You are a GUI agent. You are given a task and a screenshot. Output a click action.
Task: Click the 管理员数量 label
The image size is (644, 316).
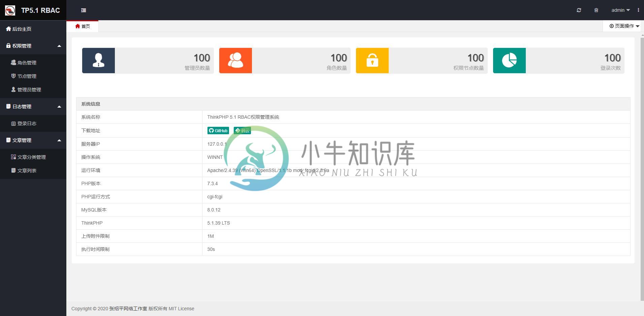coord(197,68)
